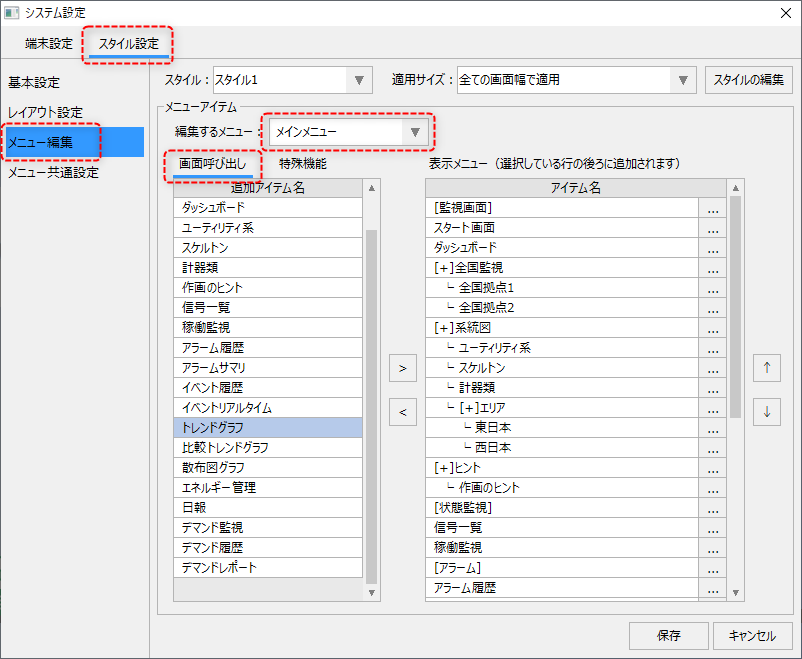This screenshot has width=802, height=659.
Task: Switch to the 端末設定 tab
Action: pyautogui.click(x=49, y=44)
